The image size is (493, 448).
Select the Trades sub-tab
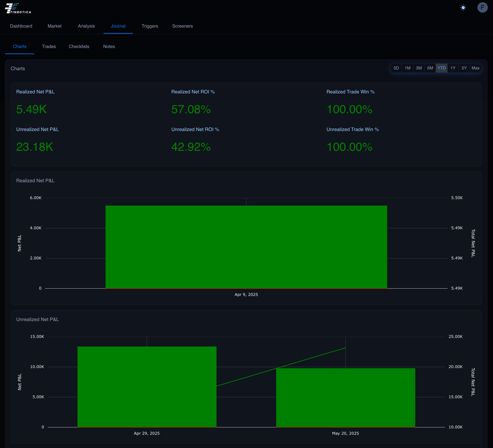[x=49, y=47]
